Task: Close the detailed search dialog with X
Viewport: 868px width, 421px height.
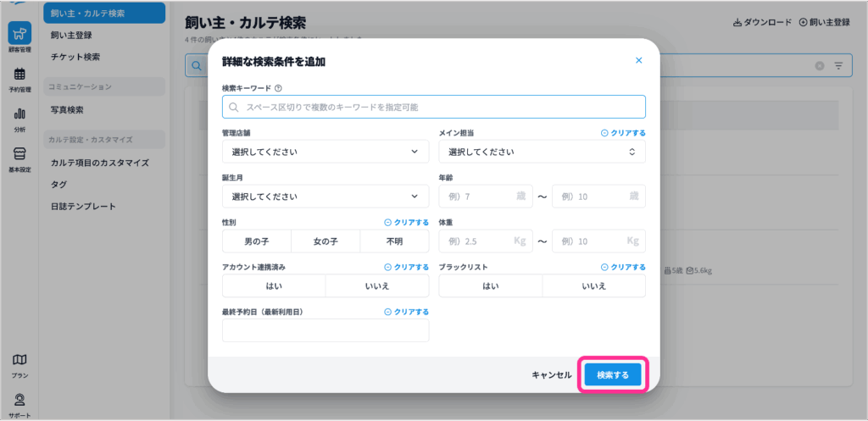Action: [638, 61]
